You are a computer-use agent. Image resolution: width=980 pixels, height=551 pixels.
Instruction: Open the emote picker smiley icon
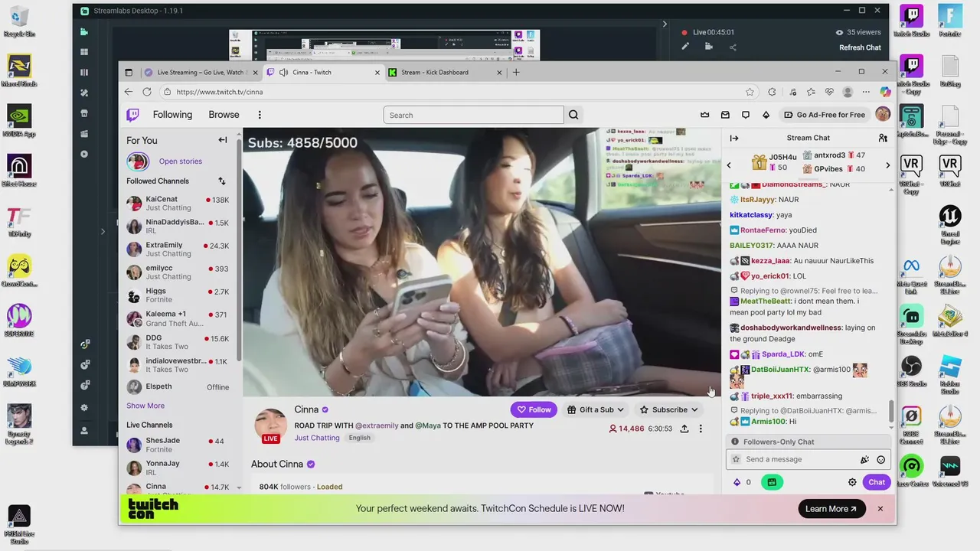[x=881, y=459]
